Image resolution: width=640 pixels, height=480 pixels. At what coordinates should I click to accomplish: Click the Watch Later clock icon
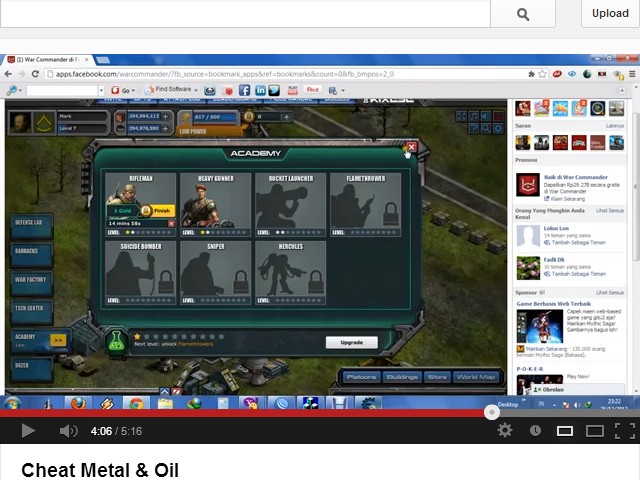point(535,431)
